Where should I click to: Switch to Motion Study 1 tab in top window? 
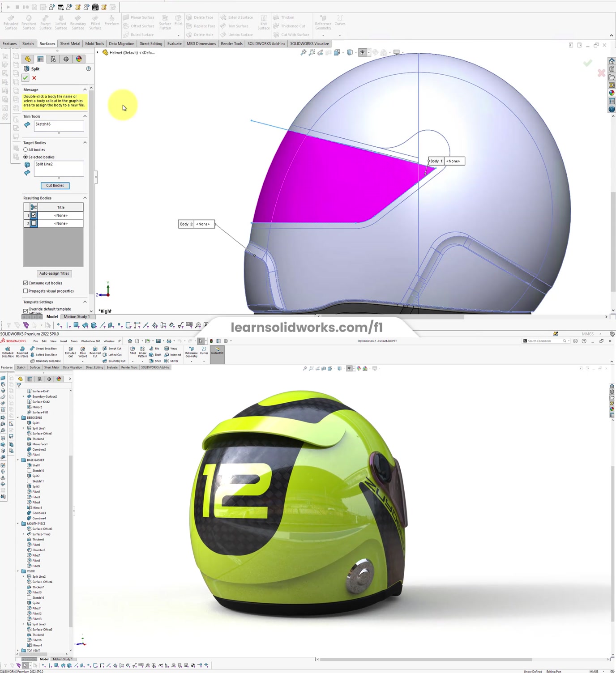click(77, 317)
